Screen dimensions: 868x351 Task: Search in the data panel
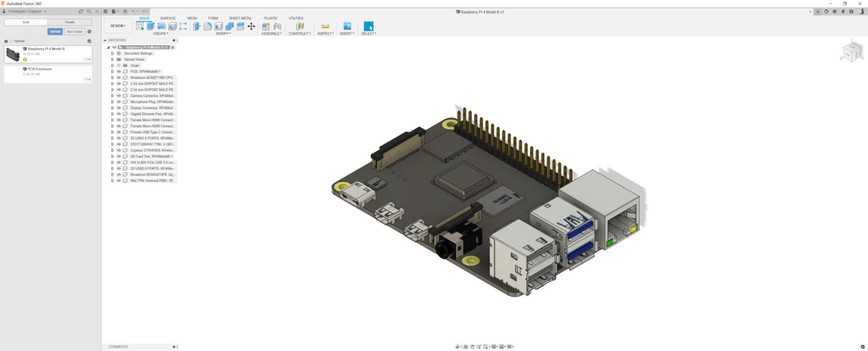tap(89, 11)
